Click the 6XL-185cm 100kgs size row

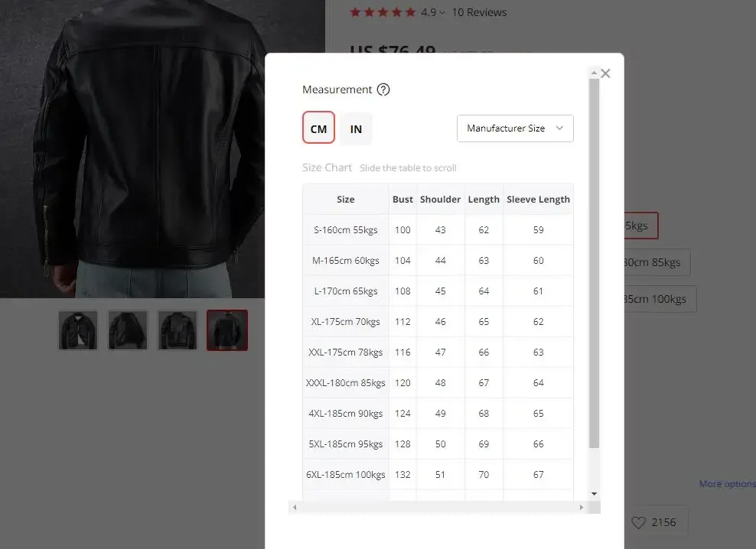438,475
